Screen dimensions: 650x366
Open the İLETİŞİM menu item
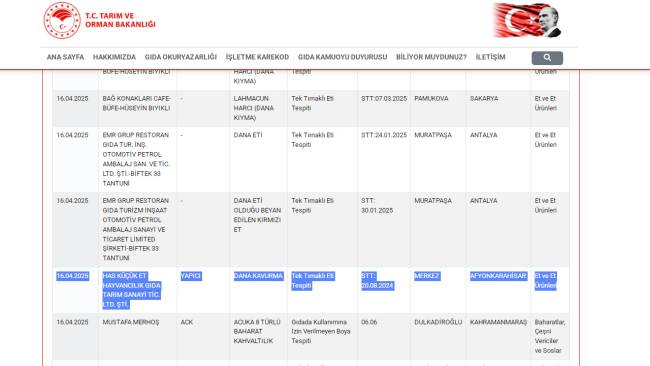[x=490, y=57]
